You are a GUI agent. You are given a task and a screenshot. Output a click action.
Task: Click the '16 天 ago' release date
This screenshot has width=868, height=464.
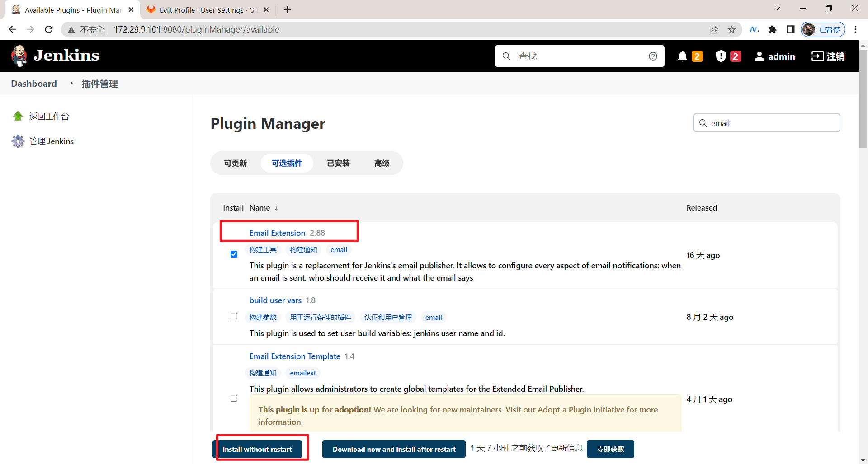[703, 255]
